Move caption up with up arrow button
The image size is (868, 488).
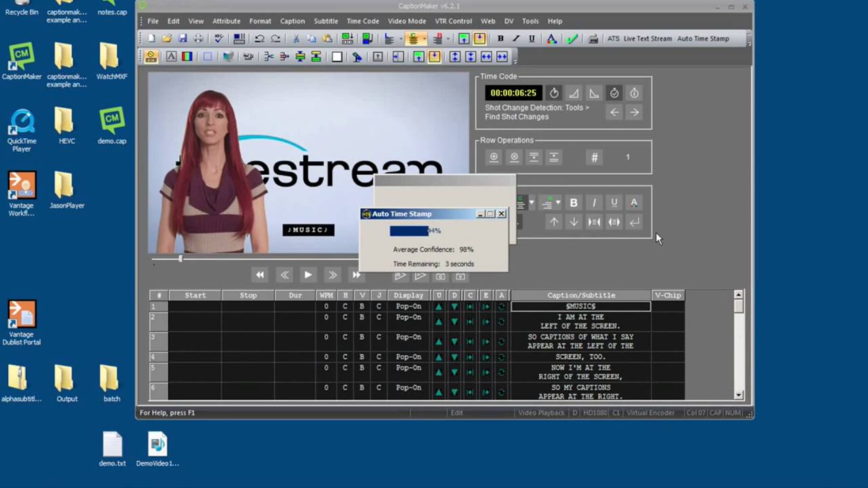554,222
